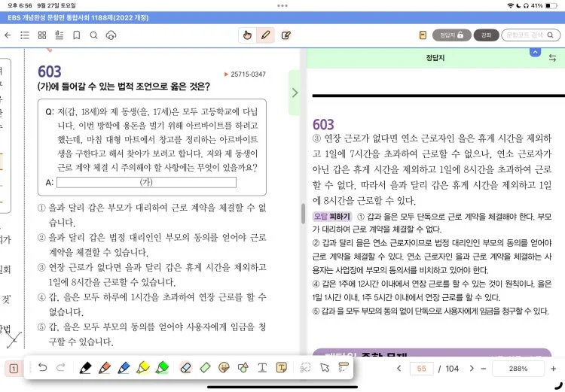The width and height of the screenshot is (565, 392).
Task: Add a bookmark to this page
Action: 75,35
